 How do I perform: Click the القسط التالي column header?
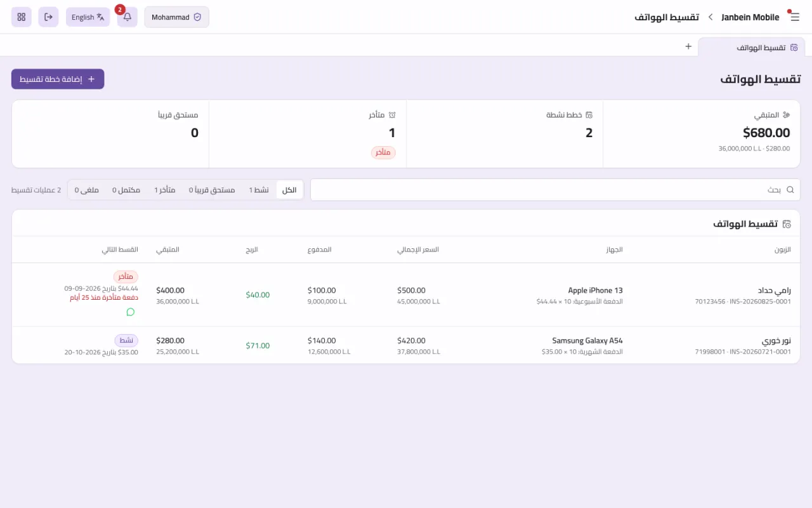pyautogui.click(x=120, y=250)
